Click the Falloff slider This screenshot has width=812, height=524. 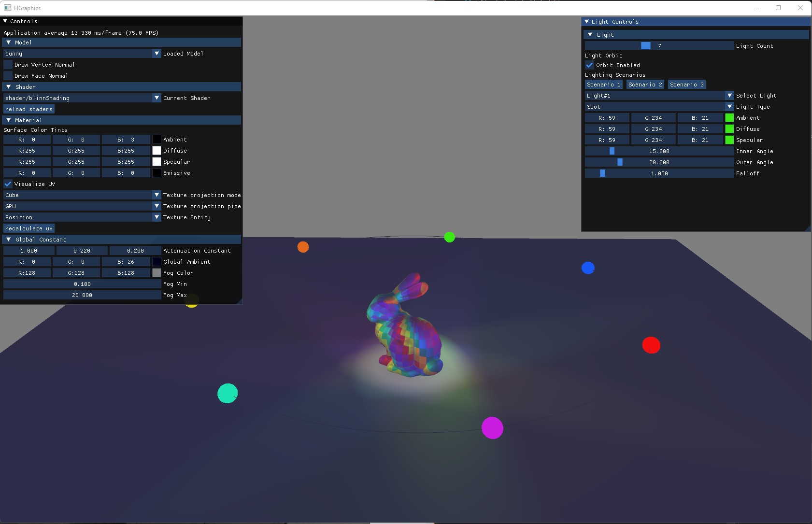tap(659, 173)
